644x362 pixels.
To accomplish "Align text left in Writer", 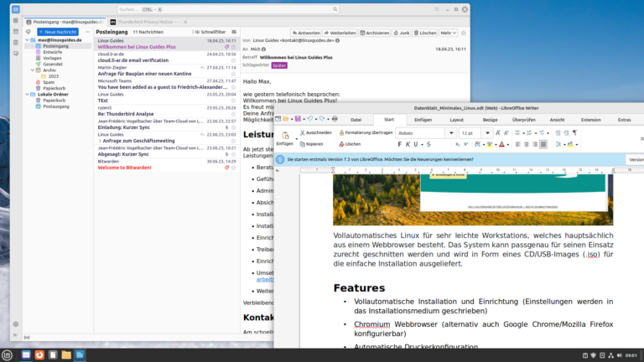I will [x=518, y=144].
